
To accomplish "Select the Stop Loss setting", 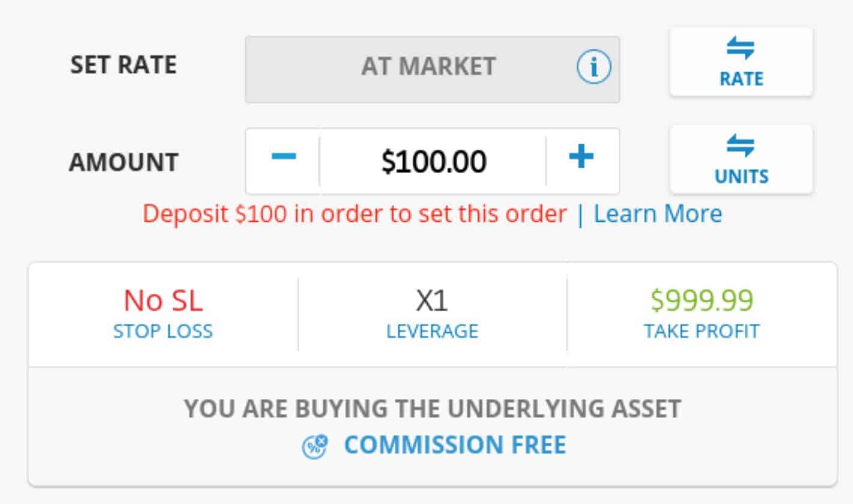I will 162,312.
